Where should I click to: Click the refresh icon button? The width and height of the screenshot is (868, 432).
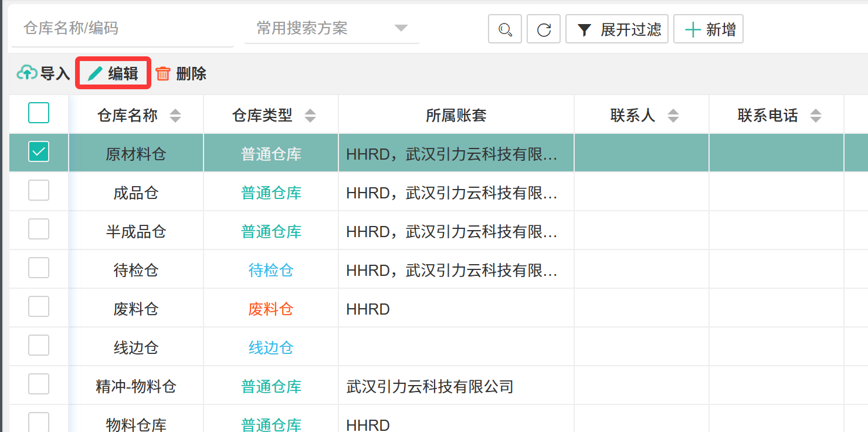544,29
